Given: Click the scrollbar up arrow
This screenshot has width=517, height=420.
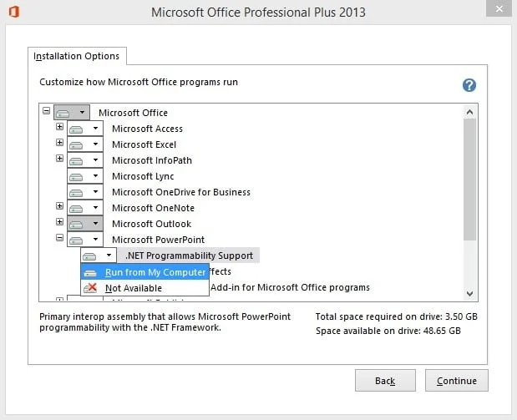Looking at the screenshot, I should 469,112.
